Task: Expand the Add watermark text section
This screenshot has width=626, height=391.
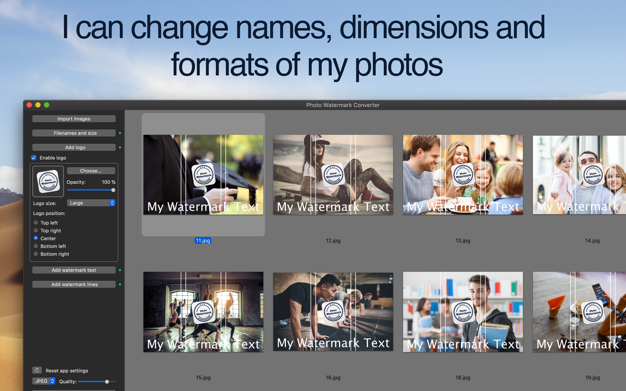Action: click(x=74, y=270)
